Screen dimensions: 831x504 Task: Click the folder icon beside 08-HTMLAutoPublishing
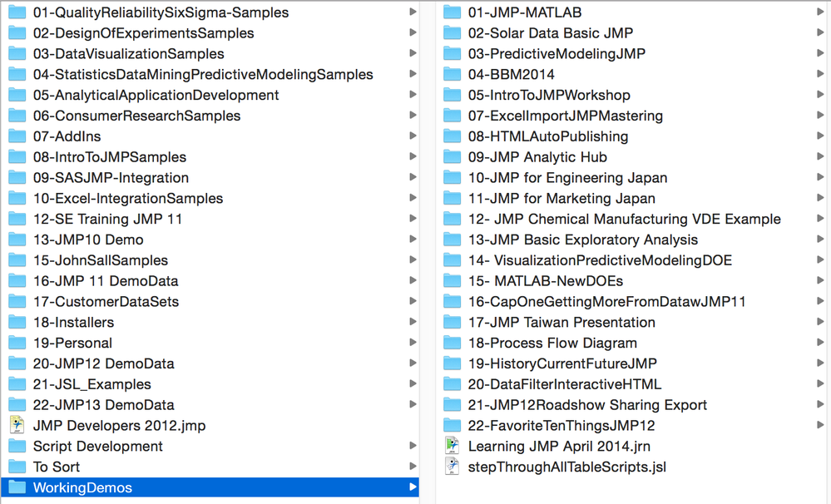pyautogui.click(x=452, y=136)
